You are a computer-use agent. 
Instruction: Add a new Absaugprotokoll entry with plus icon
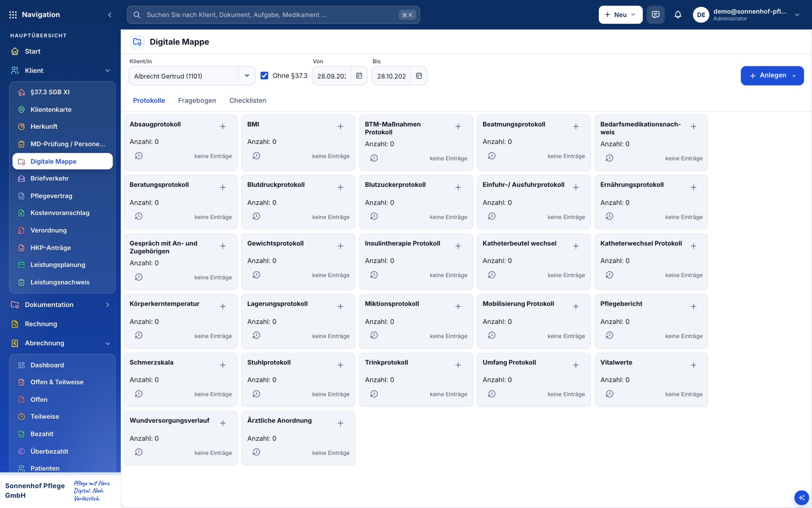click(223, 127)
